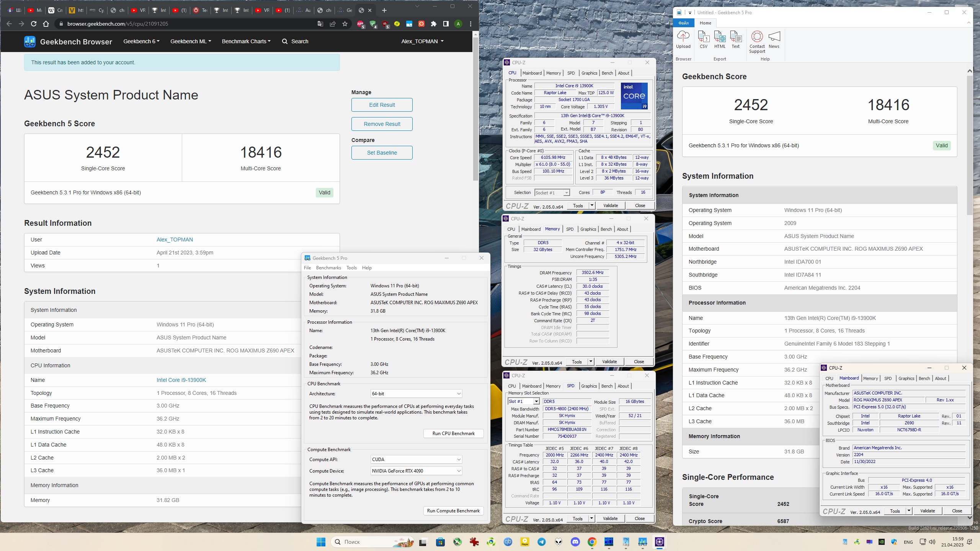Open qBittorrent from the taskbar
This screenshot has height=551, width=980.
coord(508,542)
